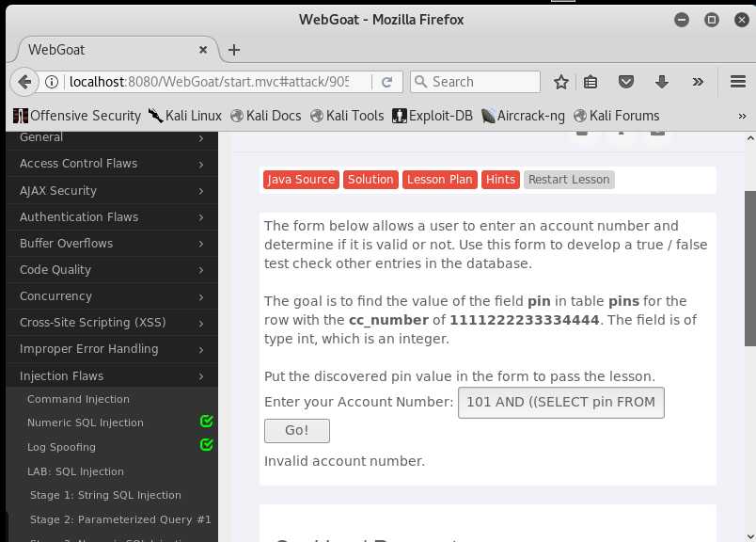Open Aircrack-ng bookmark
The width and height of the screenshot is (756, 542).
pyautogui.click(x=523, y=116)
